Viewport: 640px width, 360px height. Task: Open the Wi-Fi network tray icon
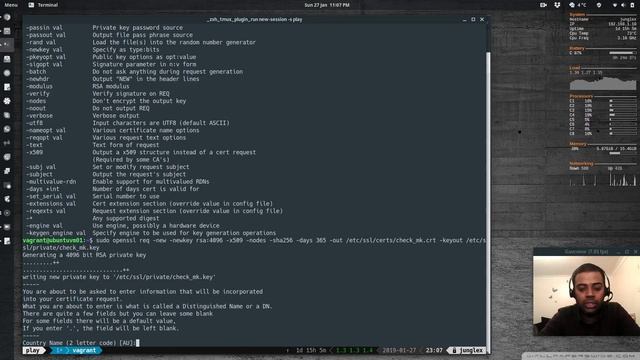[615, 5]
